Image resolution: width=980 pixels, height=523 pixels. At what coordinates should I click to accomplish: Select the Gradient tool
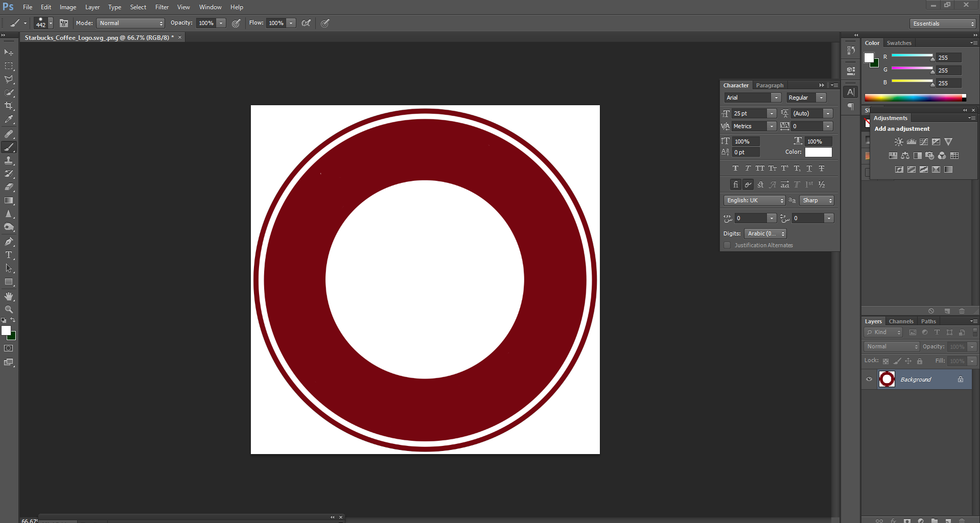(x=9, y=201)
